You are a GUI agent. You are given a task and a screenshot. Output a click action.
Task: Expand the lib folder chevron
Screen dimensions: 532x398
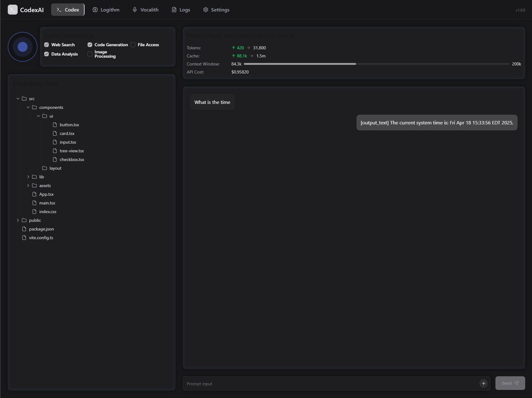click(28, 177)
